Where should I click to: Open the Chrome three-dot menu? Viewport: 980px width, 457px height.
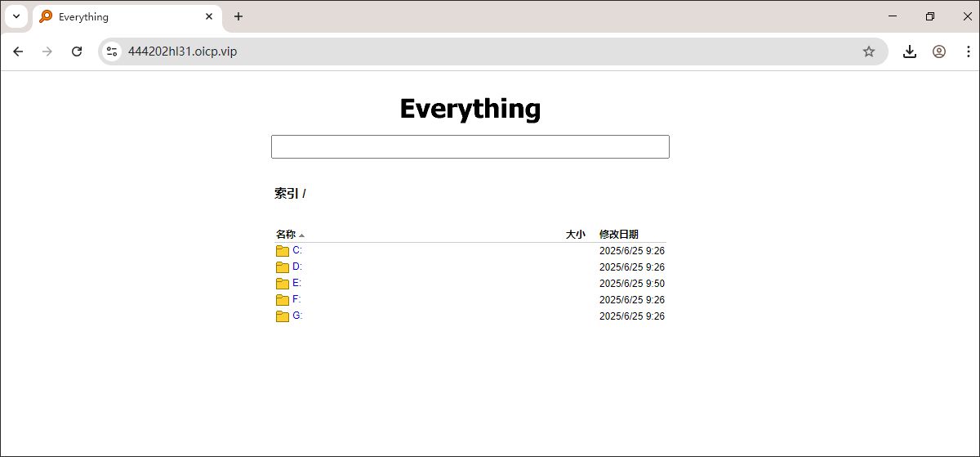[x=967, y=52]
